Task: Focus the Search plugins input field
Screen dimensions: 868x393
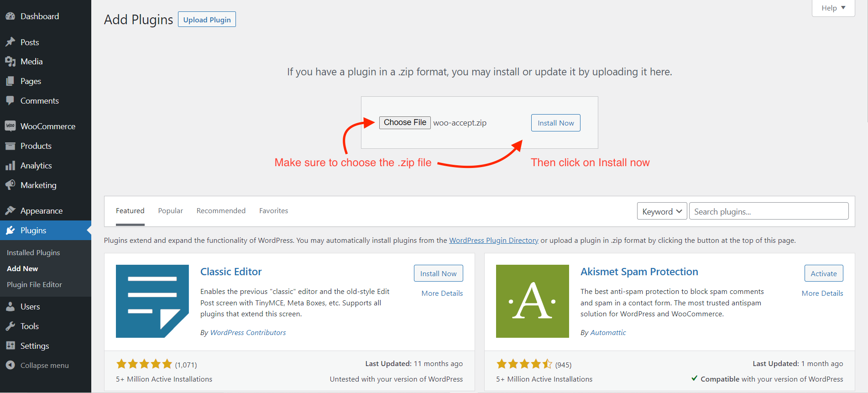Action: tap(769, 211)
